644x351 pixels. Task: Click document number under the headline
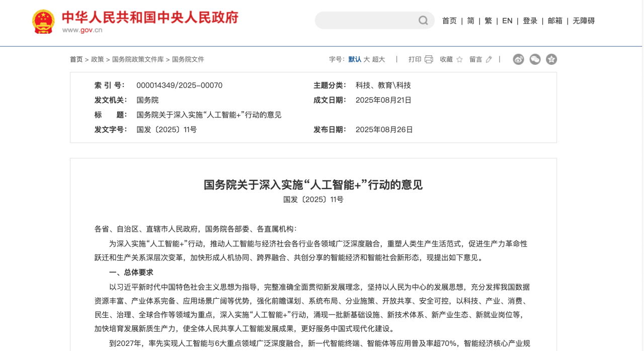click(x=313, y=200)
